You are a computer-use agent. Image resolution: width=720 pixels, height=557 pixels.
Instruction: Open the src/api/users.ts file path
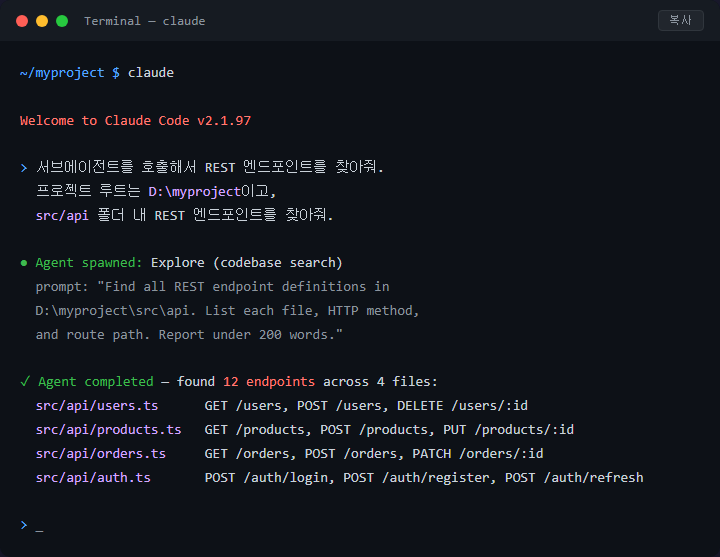(97, 405)
